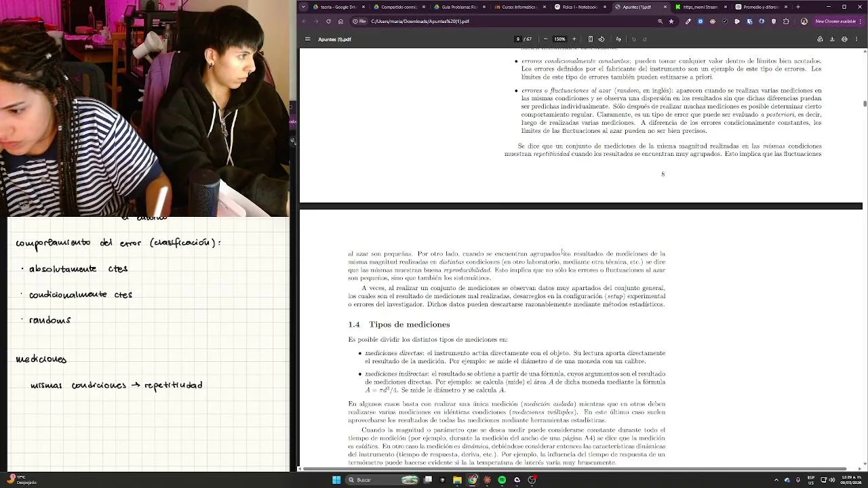This screenshot has height=488, width=868.
Task: Close the Apuntes (1).pdf tab
Action: click(665, 7)
